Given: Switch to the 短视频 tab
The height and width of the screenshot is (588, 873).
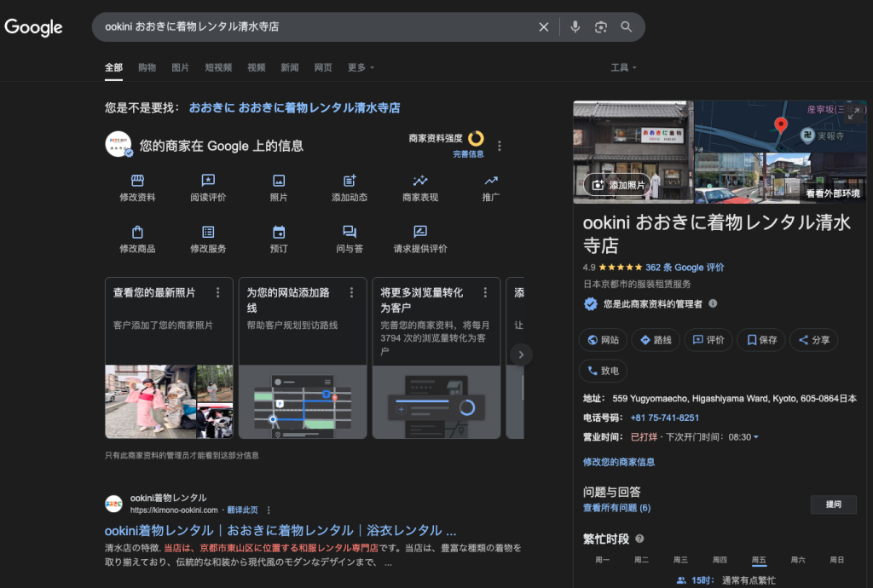Looking at the screenshot, I should 218,67.
